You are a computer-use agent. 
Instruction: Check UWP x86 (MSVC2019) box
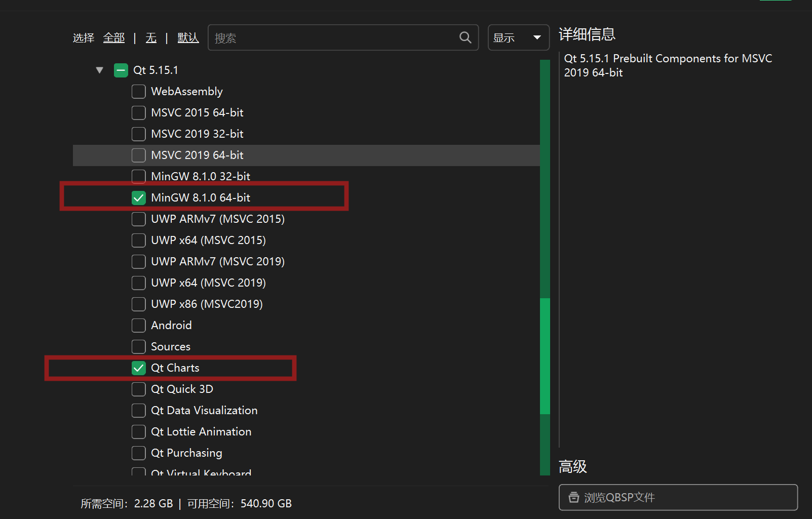(138, 304)
